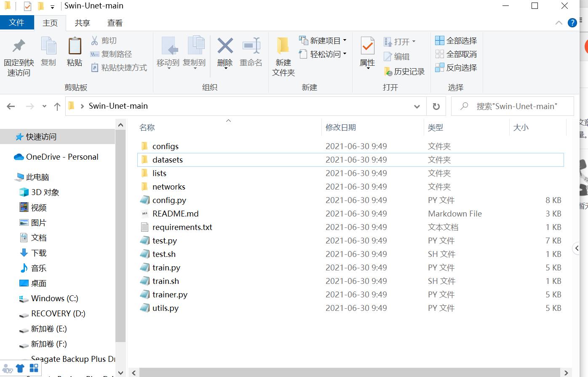Go forward in navigation history

pos(30,106)
